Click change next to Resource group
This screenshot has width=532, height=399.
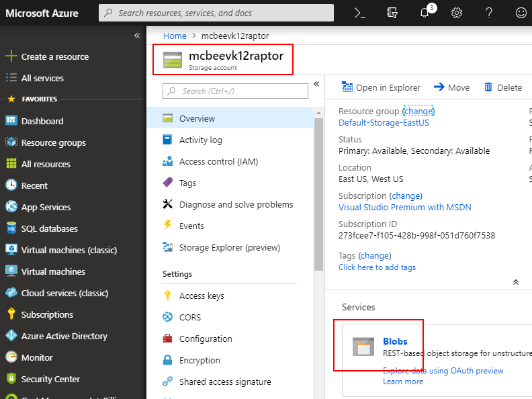418,111
